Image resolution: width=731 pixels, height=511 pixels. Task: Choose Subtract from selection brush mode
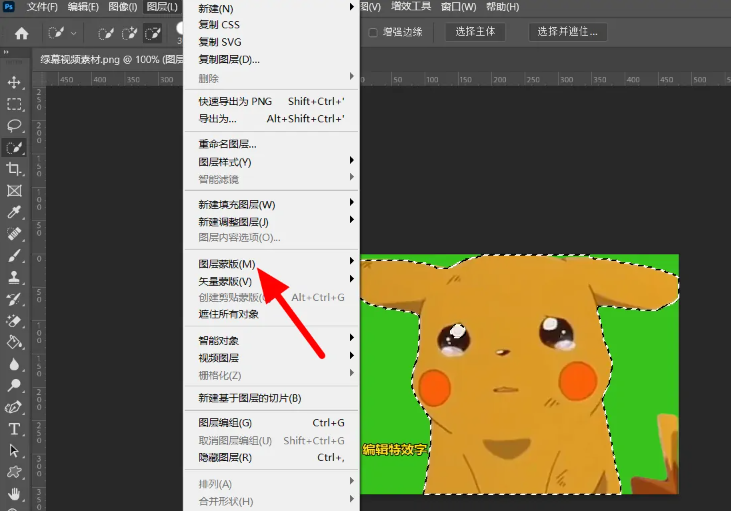tap(152, 33)
